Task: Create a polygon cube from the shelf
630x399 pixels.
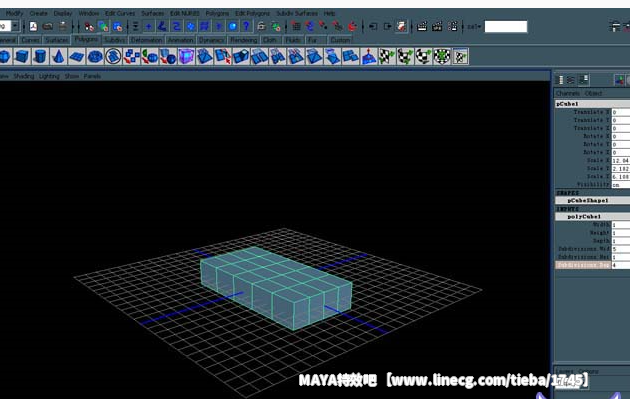Action: coord(22,56)
